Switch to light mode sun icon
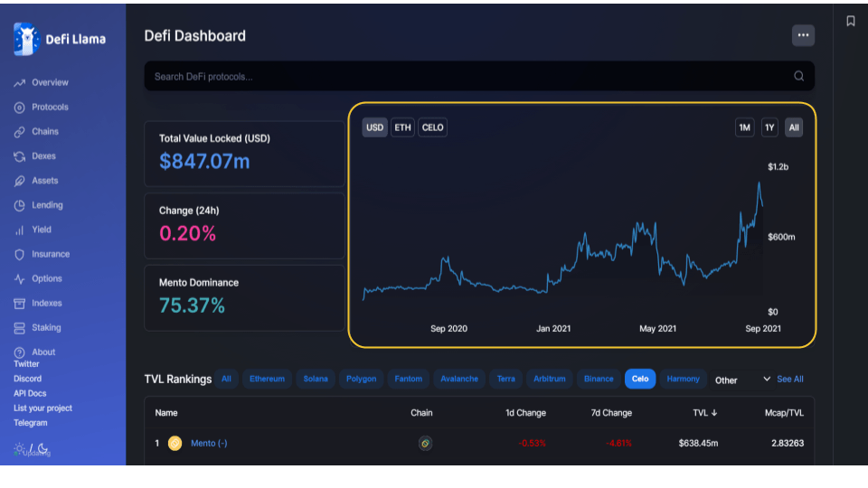The height and width of the screenshot is (488, 868). point(19,448)
